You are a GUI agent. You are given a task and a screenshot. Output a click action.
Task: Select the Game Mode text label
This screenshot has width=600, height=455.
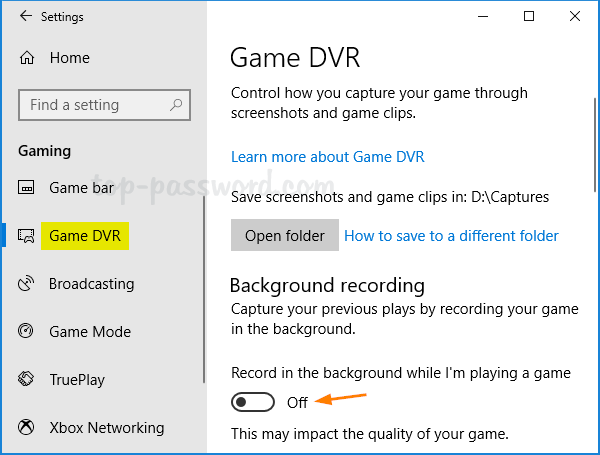click(90, 332)
